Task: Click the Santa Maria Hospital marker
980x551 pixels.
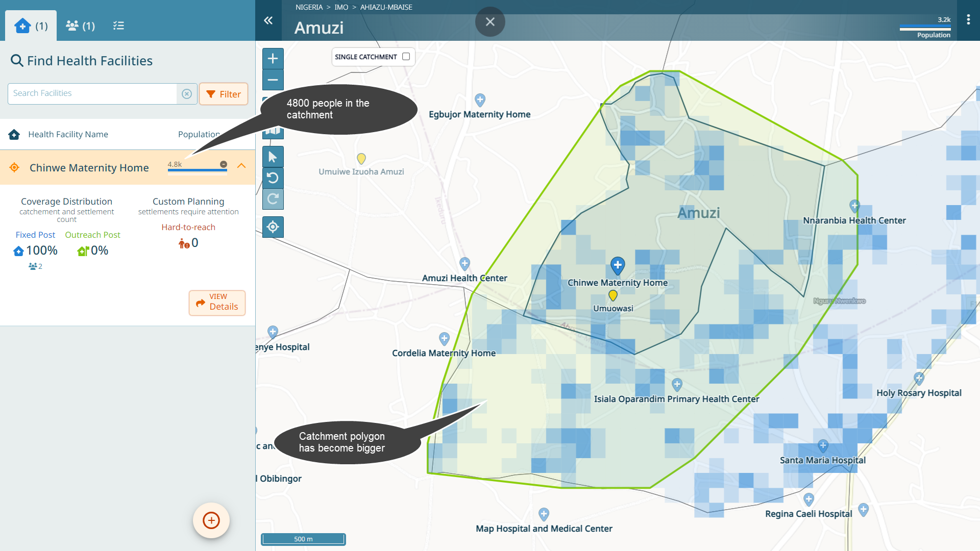Action: tap(823, 446)
